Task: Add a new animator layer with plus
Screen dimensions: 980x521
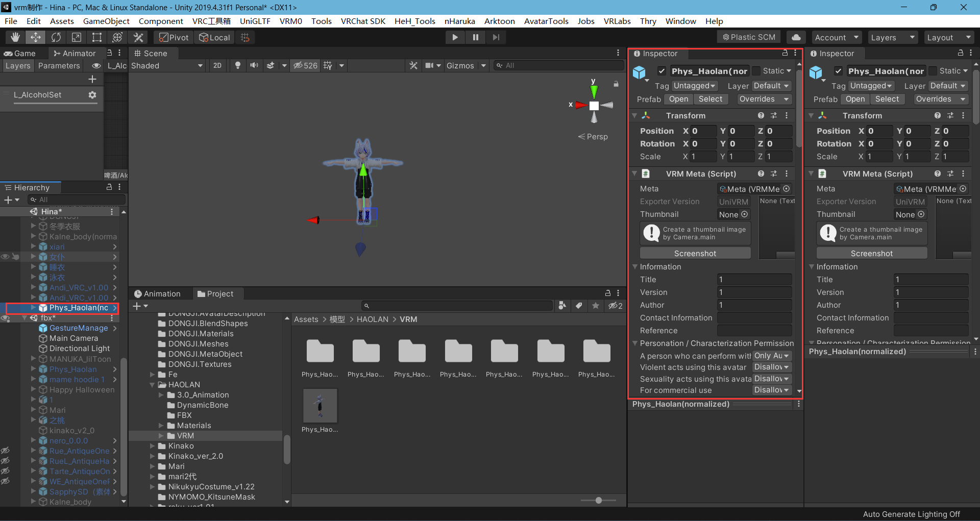Action: [92, 79]
